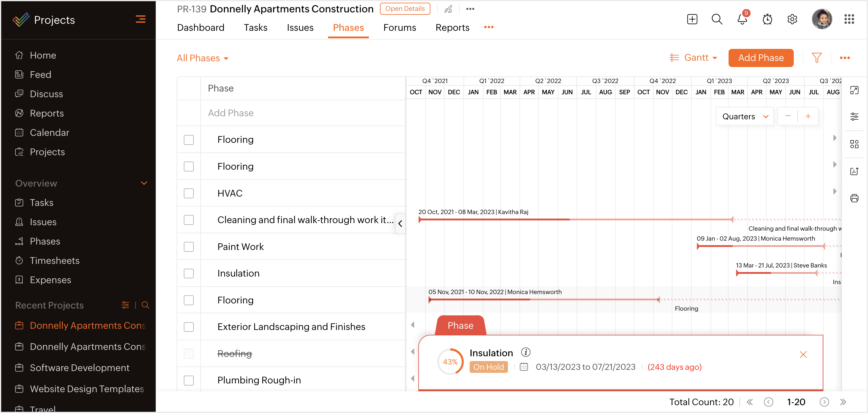The image size is (868, 413).
Task: Check the HVAC phase checkbox
Action: tap(189, 193)
